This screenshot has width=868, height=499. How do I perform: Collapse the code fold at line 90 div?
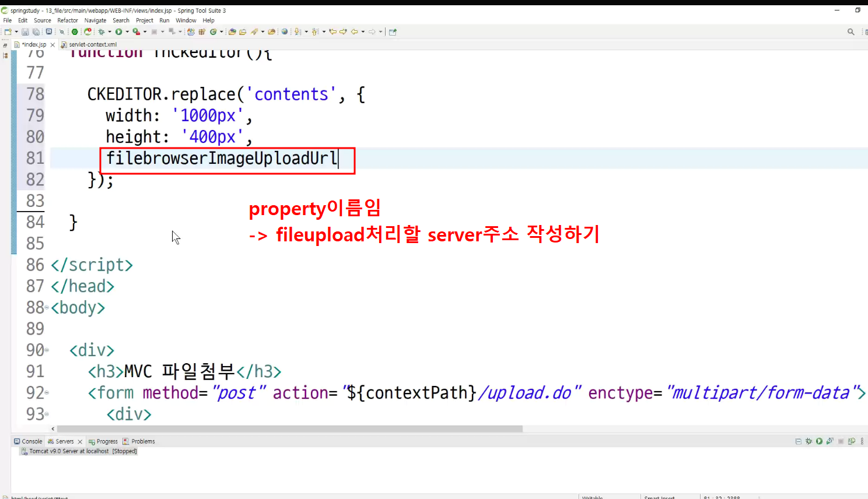pyautogui.click(x=47, y=350)
